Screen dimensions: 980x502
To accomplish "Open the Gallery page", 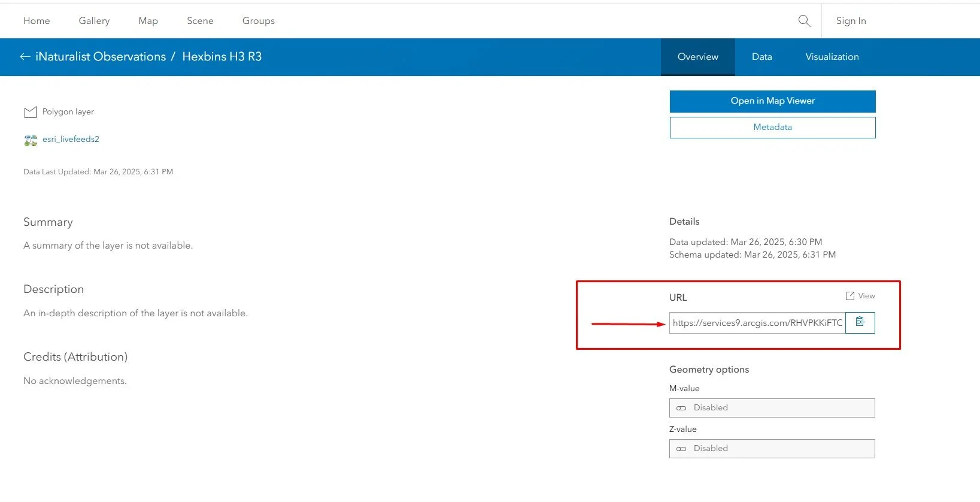I will point(94,21).
